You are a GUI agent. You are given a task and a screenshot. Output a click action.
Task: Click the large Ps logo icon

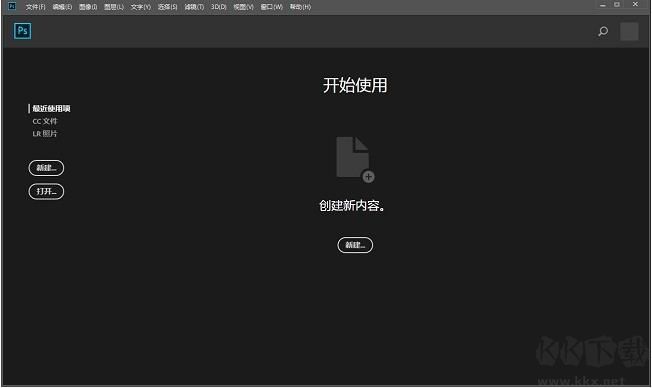[22, 31]
